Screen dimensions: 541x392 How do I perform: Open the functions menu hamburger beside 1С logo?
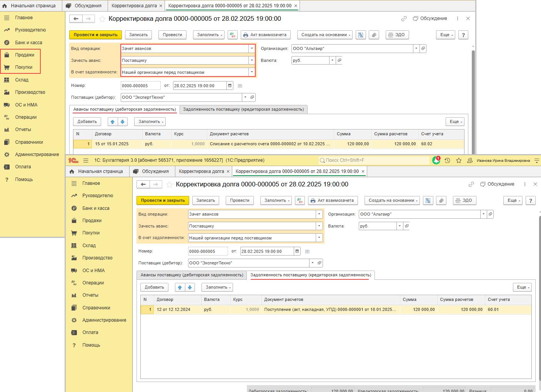click(x=86, y=160)
